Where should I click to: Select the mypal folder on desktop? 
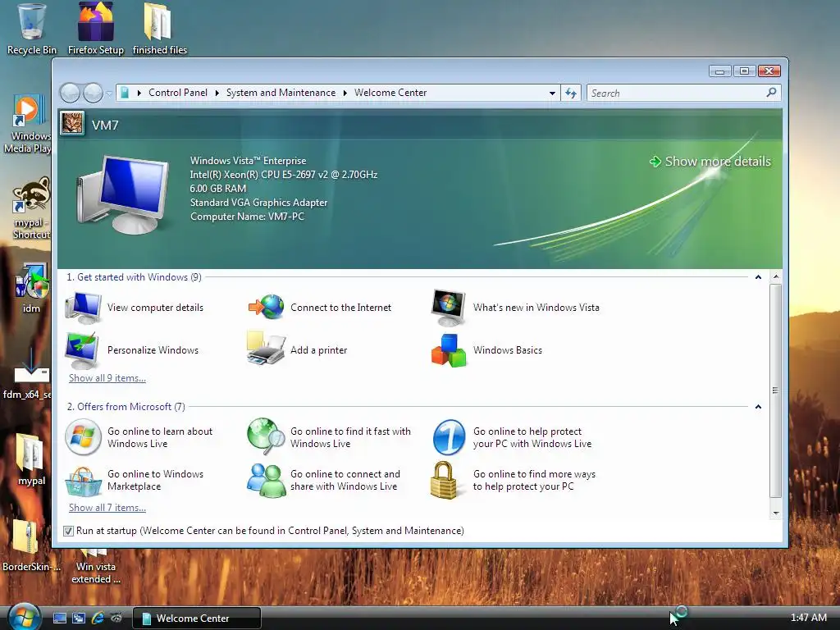coord(31,459)
